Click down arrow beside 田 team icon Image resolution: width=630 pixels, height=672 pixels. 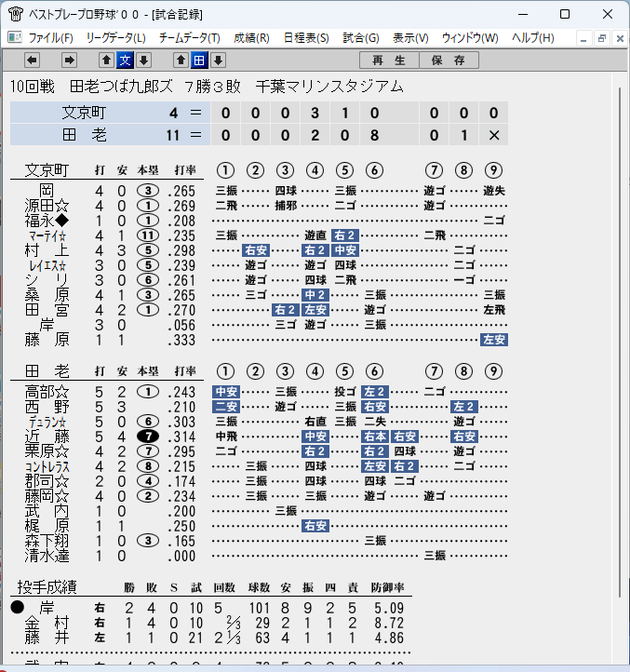[x=218, y=60]
